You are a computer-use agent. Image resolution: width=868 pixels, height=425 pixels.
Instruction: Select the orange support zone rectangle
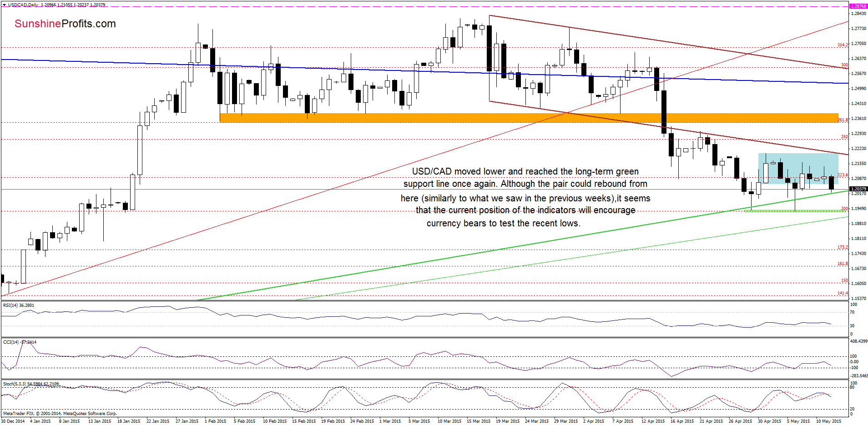529,118
